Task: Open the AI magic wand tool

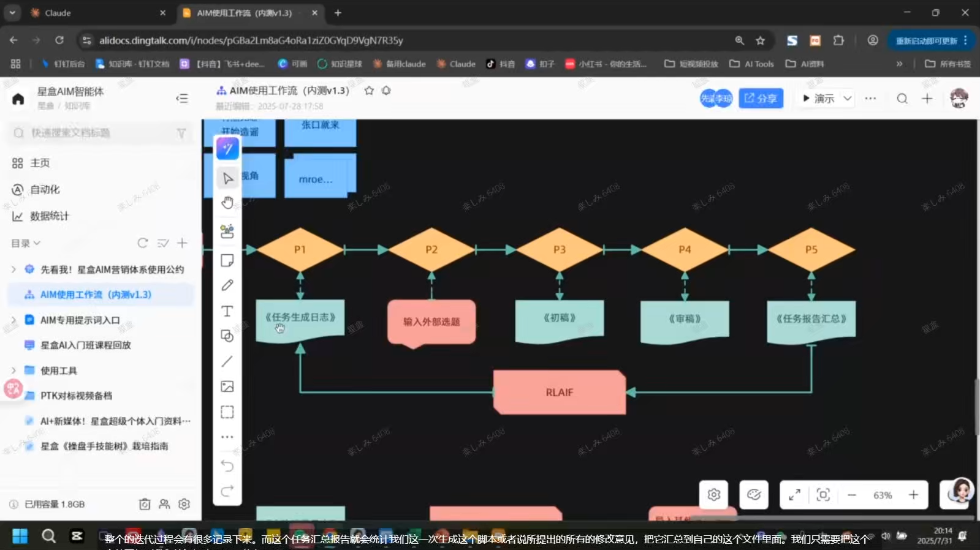Action: pos(227,148)
